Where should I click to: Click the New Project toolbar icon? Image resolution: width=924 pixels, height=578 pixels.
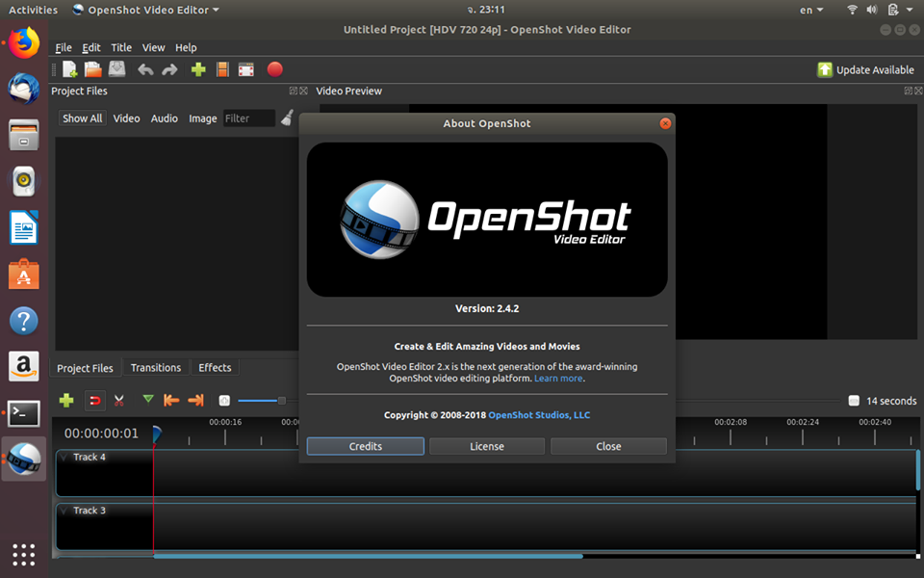[70, 69]
